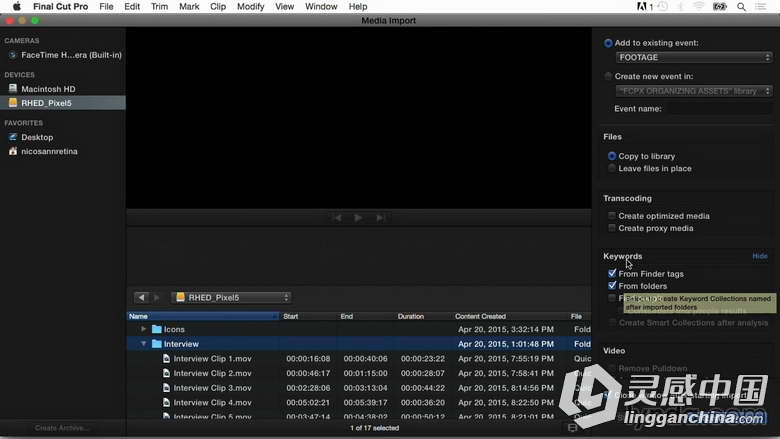Open Spotlight search icon
The width and height of the screenshot is (780, 439).
tap(741, 6)
